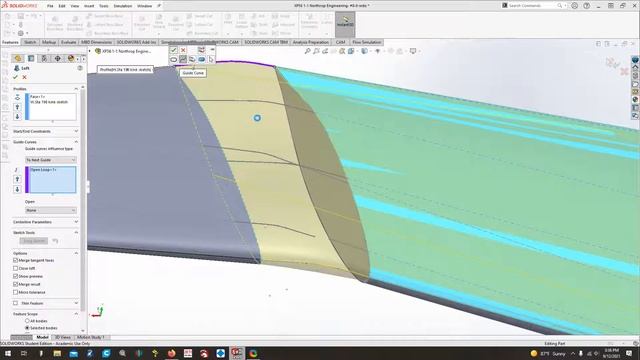
Task: Click the Drag Sketch button
Action: [x=34, y=241]
